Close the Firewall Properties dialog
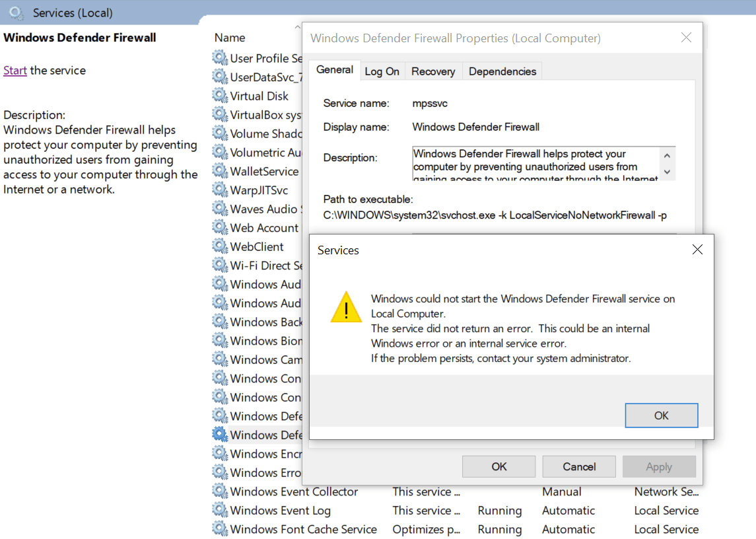The image size is (756, 539). pos(686,38)
